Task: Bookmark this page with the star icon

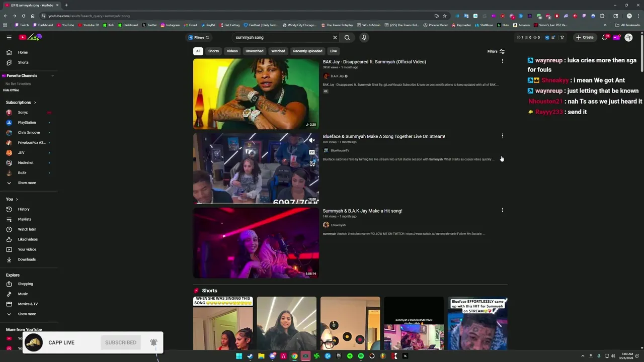Action: point(445,16)
